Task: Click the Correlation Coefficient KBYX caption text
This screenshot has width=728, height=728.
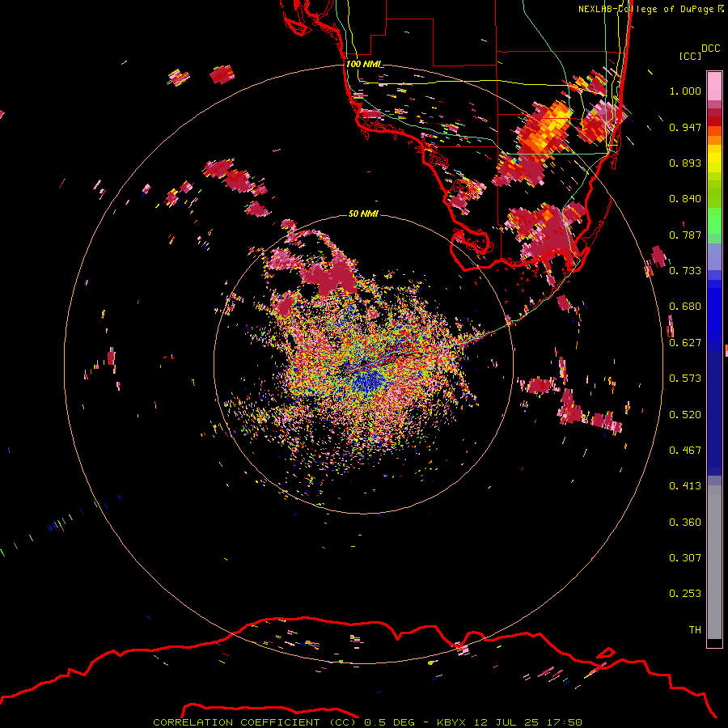Action: (x=367, y=722)
